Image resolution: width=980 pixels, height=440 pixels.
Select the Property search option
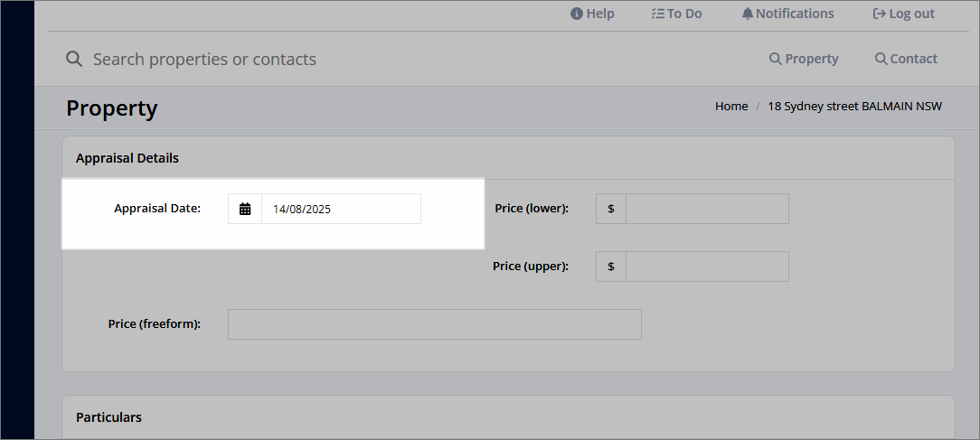point(804,59)
